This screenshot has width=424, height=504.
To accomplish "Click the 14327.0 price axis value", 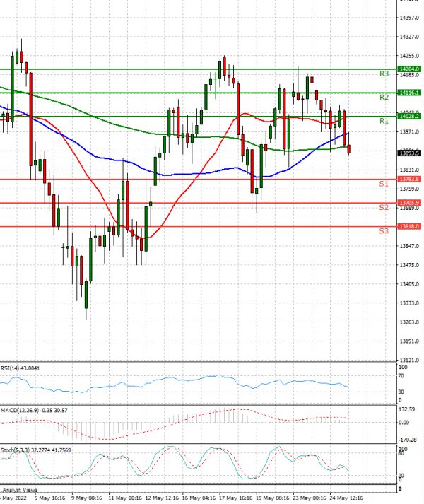I will coord(409,37).
